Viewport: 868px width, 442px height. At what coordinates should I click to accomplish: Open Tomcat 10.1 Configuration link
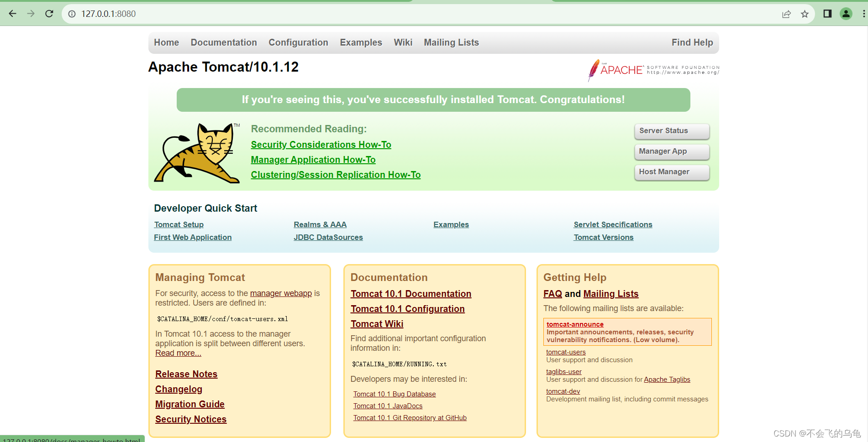(408, 309)
